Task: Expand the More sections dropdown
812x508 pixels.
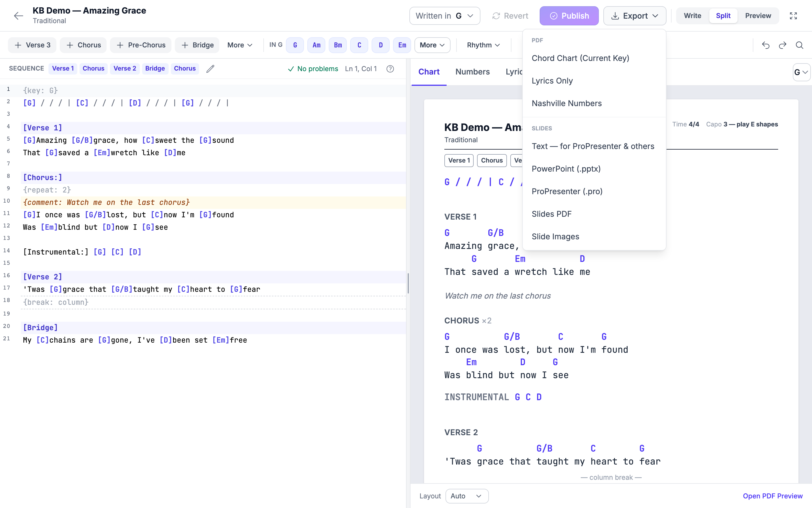Action: pyautogui.click(x=240, y=45)
